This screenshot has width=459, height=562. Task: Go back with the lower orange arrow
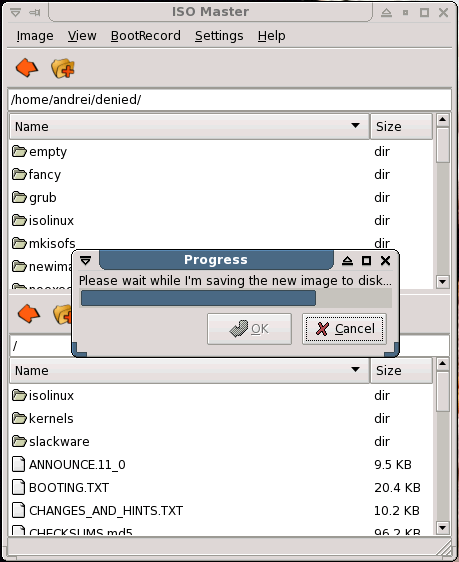[x=29, y=314]
